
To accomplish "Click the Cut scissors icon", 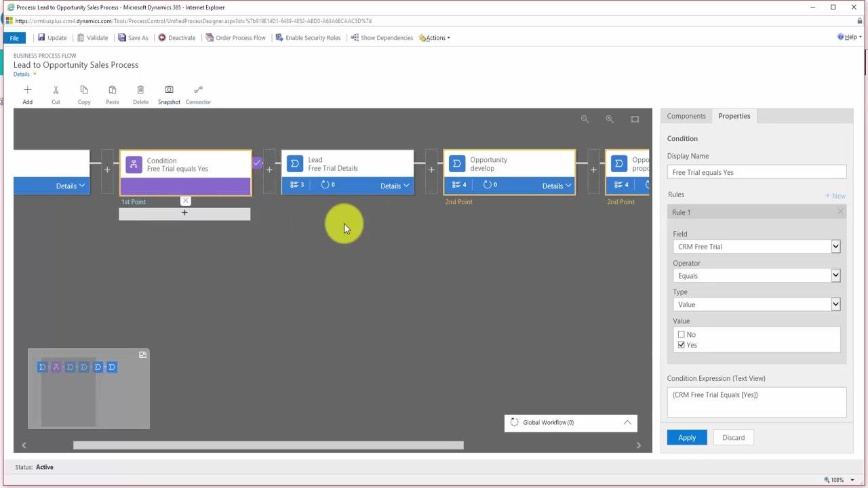I will 56,89.
